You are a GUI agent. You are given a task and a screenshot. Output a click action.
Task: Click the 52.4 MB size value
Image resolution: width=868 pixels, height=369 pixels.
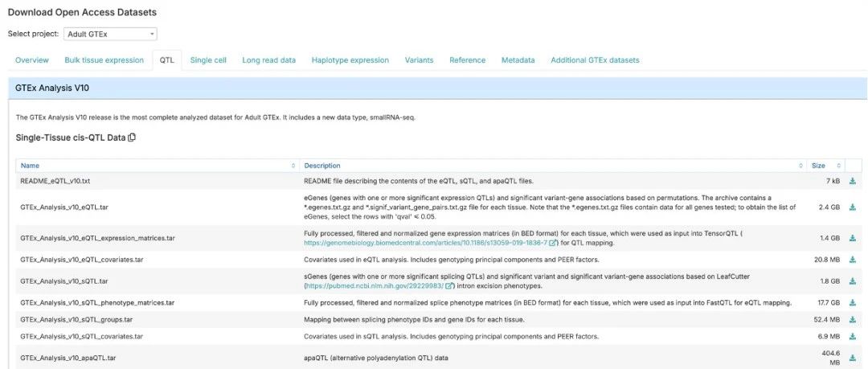(x=827, y=320)
